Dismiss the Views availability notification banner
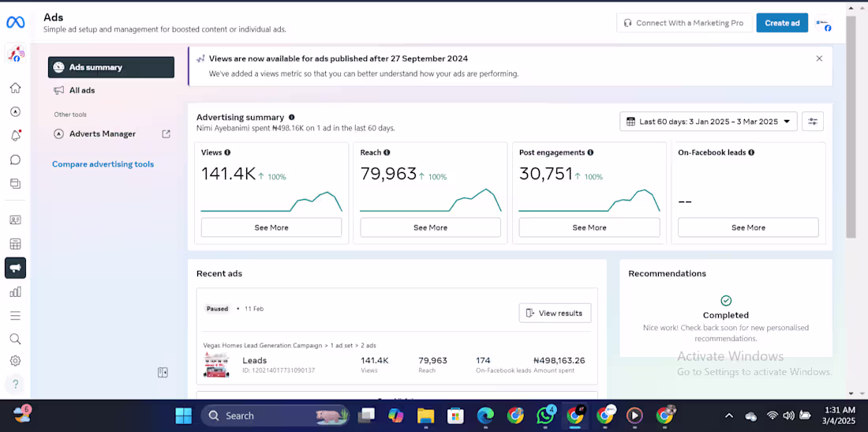868x432 pixels. tap(819, 58)
